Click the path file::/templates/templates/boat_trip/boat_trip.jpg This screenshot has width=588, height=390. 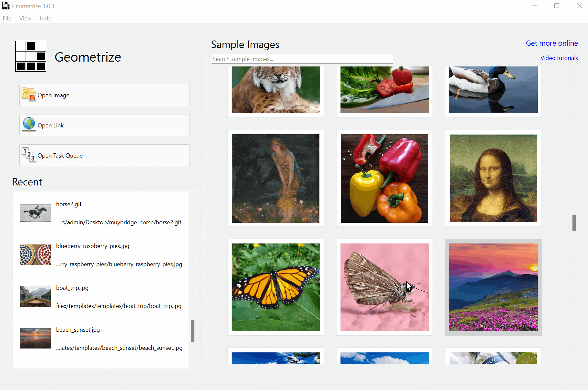[x=119, y=306]
